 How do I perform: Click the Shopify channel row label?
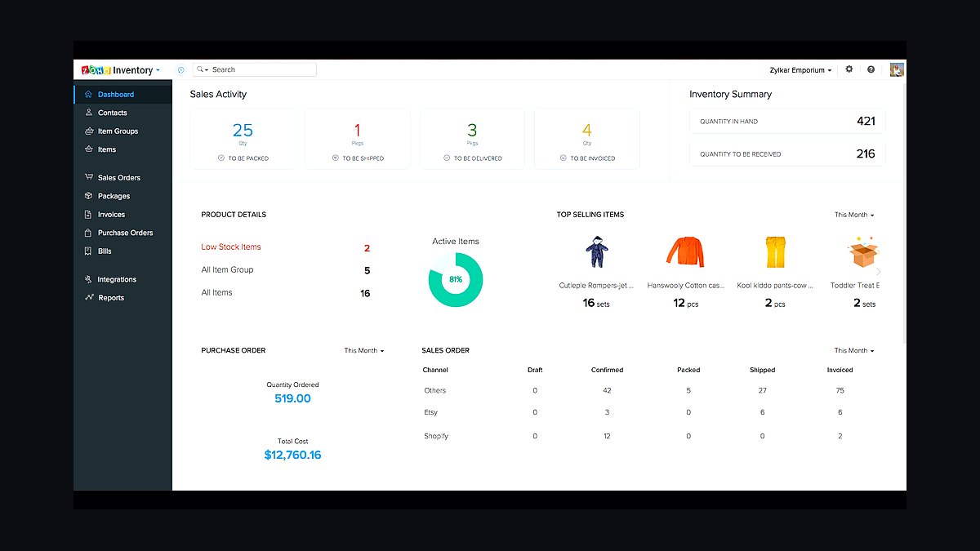[436, 436]
